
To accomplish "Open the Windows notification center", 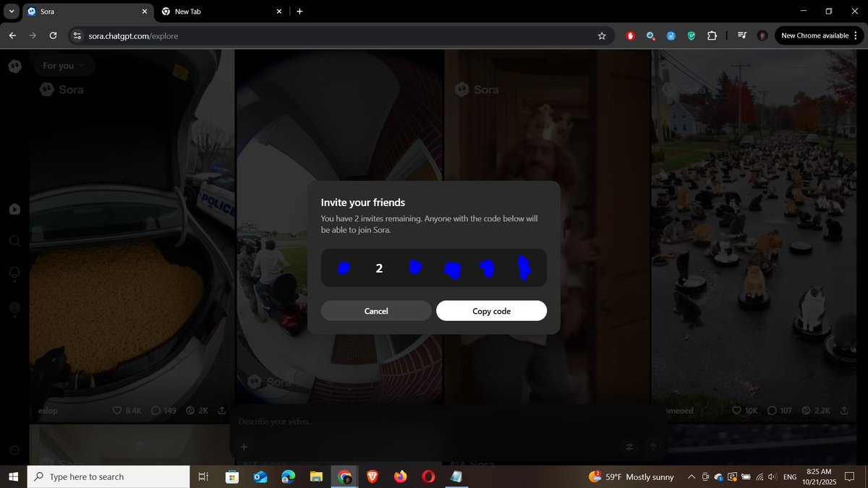I will (851, 476).
